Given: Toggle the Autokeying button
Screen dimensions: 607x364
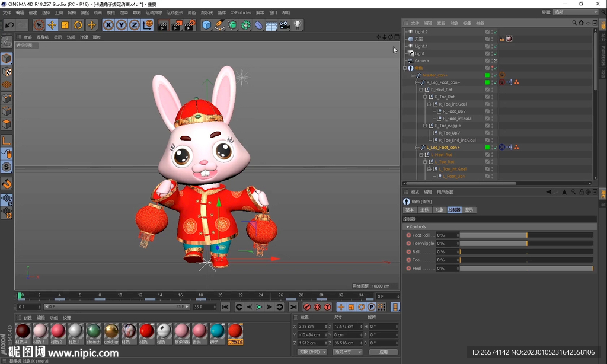Looking at the screenshot, I should pos(317,307).
